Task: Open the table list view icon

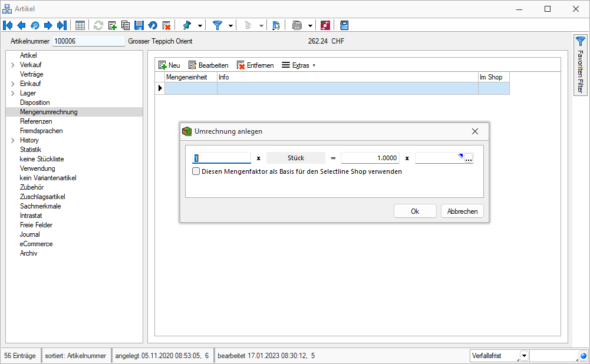Action: [x=80, y=25]
